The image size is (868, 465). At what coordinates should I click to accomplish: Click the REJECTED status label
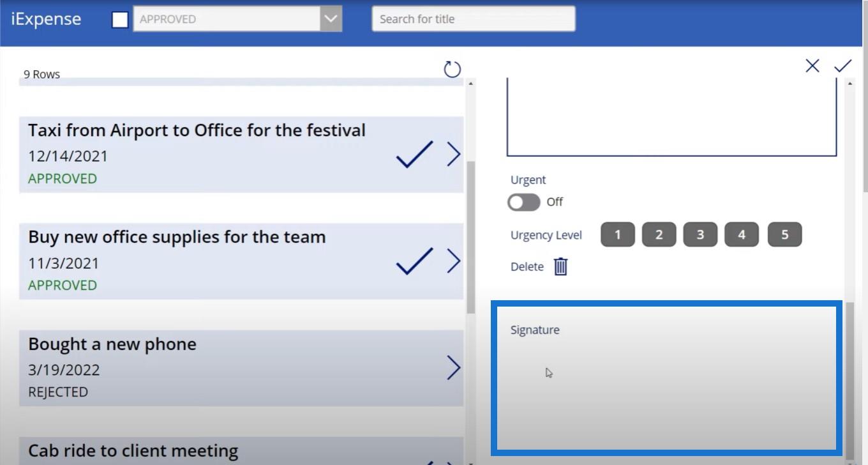58,392
